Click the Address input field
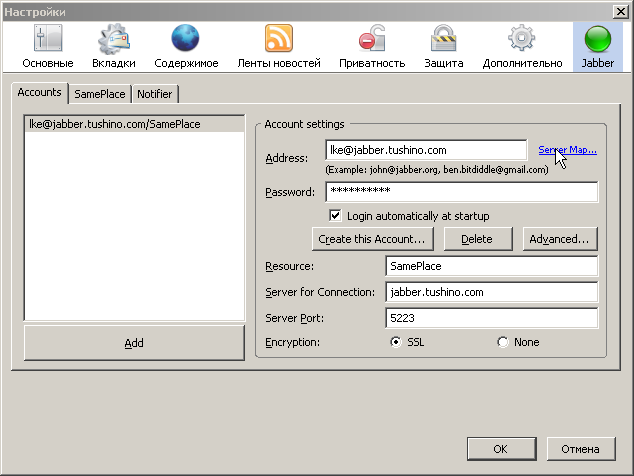Image resolution: width=634 pixels, height=476 pixels. tap(426, 150)
